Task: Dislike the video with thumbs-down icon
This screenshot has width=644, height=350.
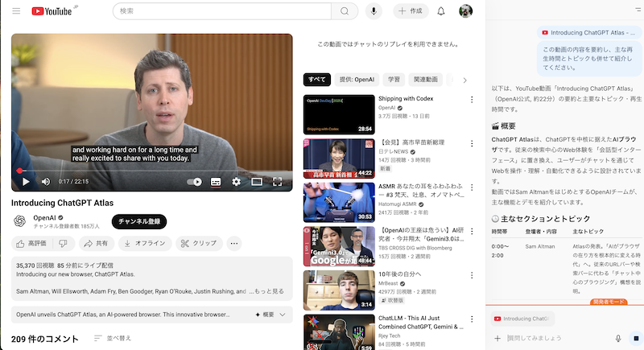Action: 62,243
